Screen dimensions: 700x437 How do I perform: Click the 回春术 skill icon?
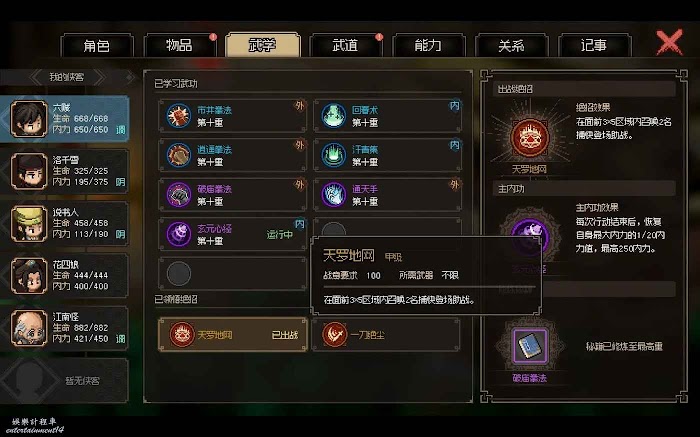coord(333,116)
